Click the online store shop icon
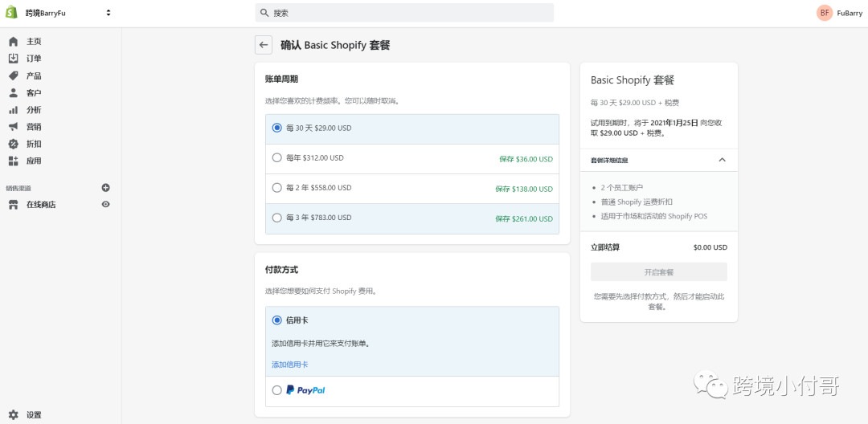Image resolution: width=868 pixels, height=424 pixels. [x=14, y=205]
